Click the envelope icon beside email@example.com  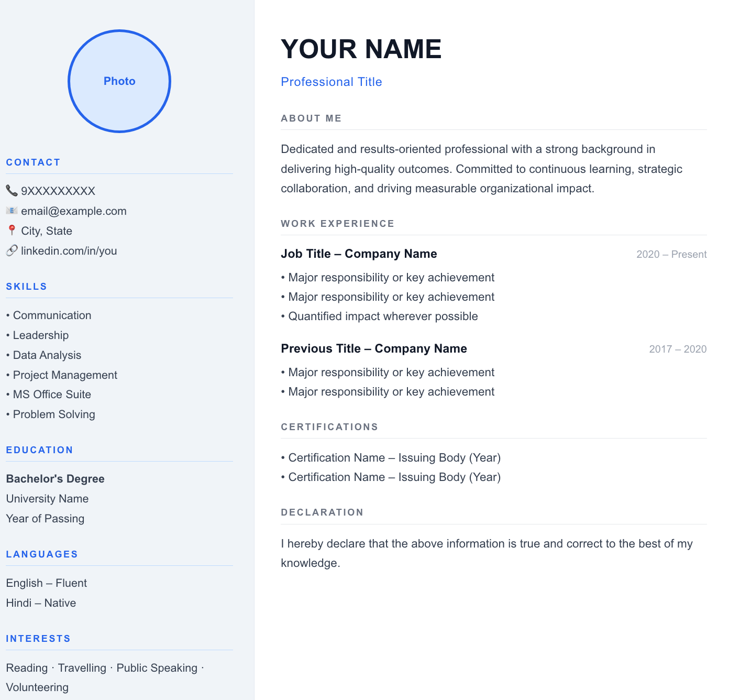[12, 211]
